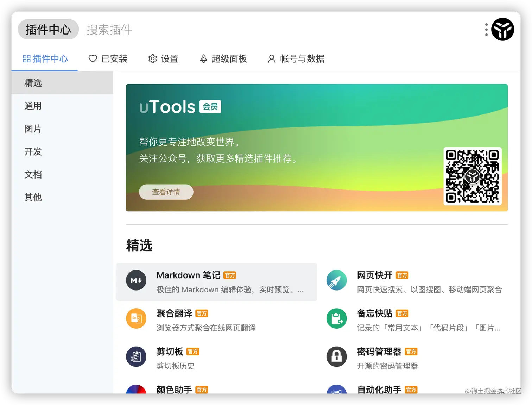Open 帐号与数据 settings
The width and height of the screenshot is (532, 405).
[296, 59]
